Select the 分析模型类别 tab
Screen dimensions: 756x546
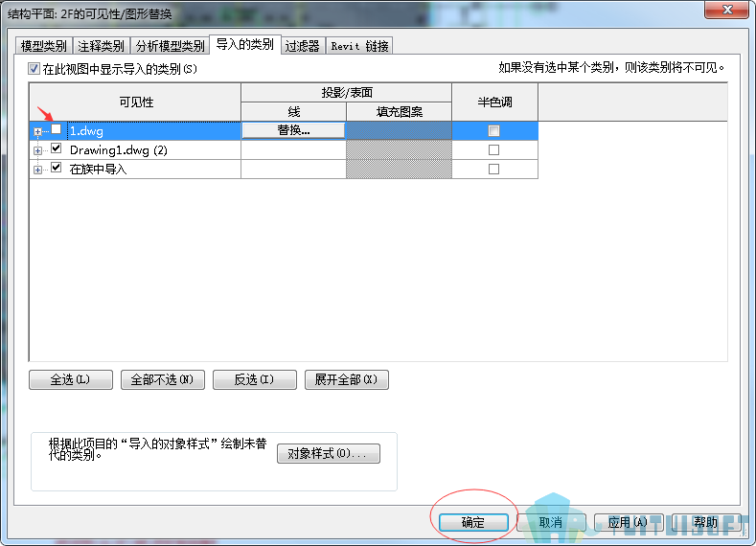point(171,46)
